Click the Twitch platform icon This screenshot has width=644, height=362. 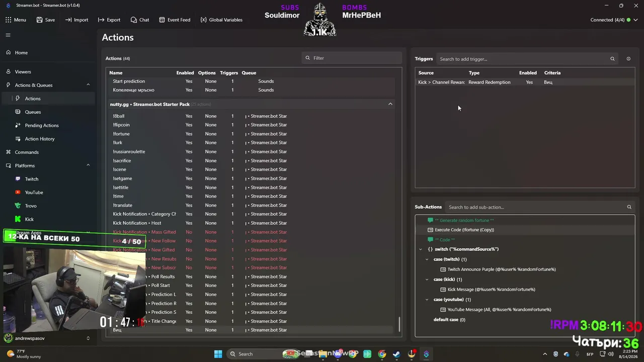tap(18, 179)
